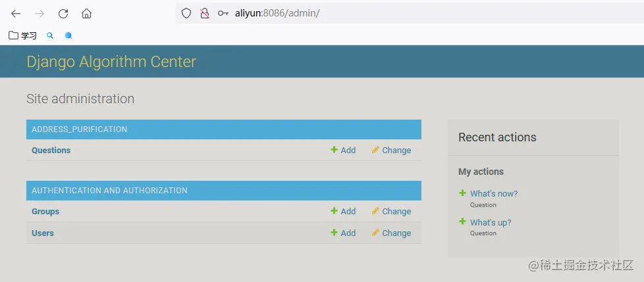The image size is (644, 282).
Task: Click the shield tracking protection icon
Action: click(x=186, y=14)
